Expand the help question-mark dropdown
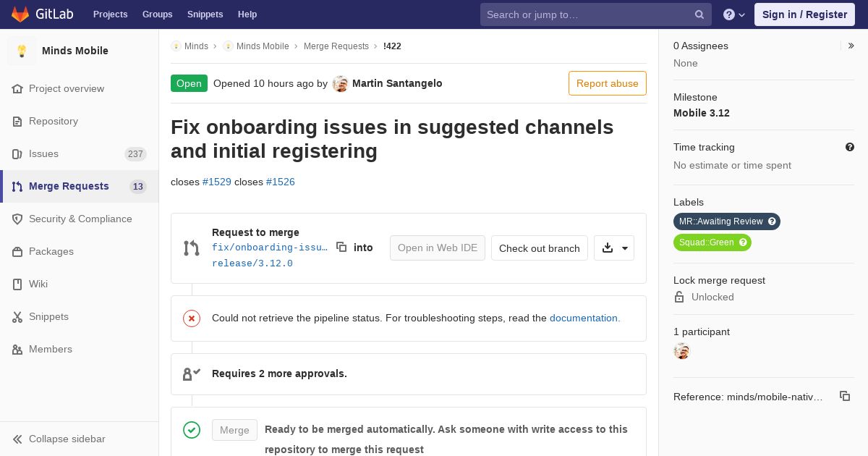868x456 pixels. click(x=734, y=14)
